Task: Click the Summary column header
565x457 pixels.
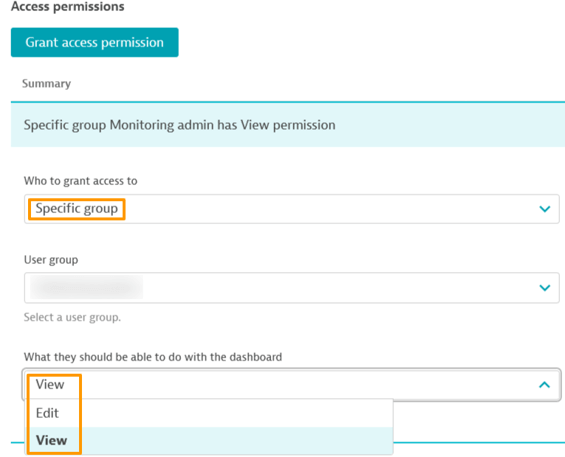Action: pos(46,84)
